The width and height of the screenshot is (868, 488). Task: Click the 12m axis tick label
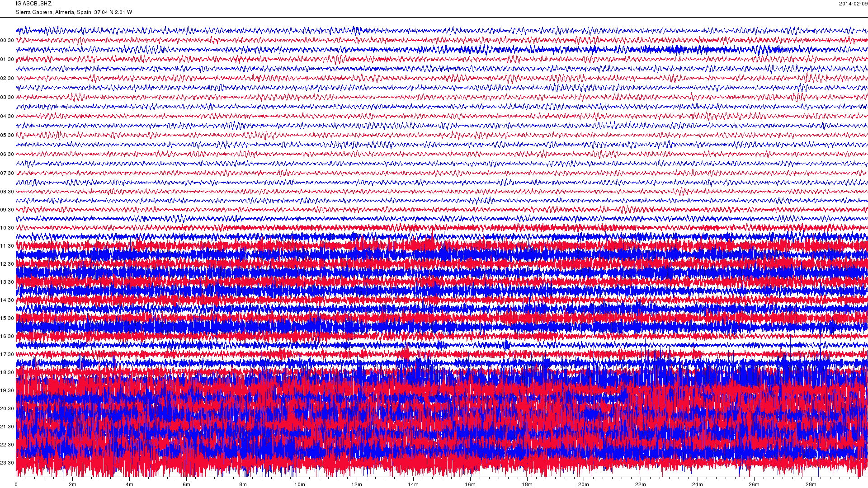[357, 484]
